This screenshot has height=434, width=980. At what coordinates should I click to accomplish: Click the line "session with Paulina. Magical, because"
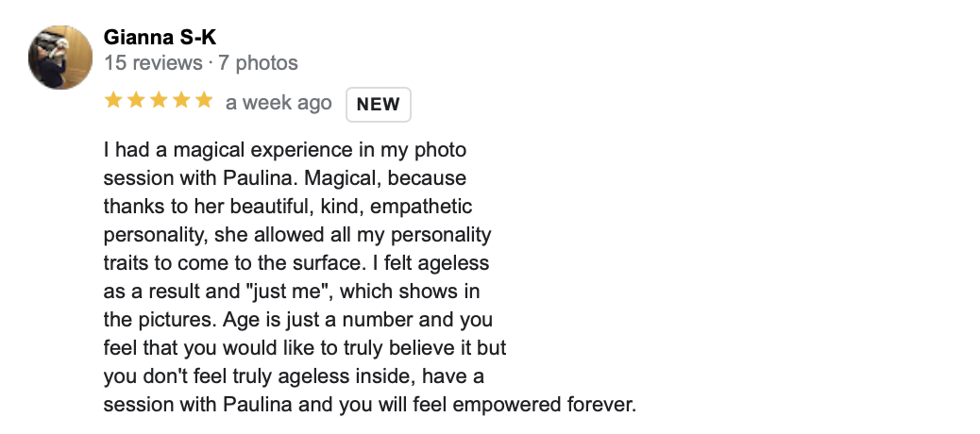[x=284, y=177]
